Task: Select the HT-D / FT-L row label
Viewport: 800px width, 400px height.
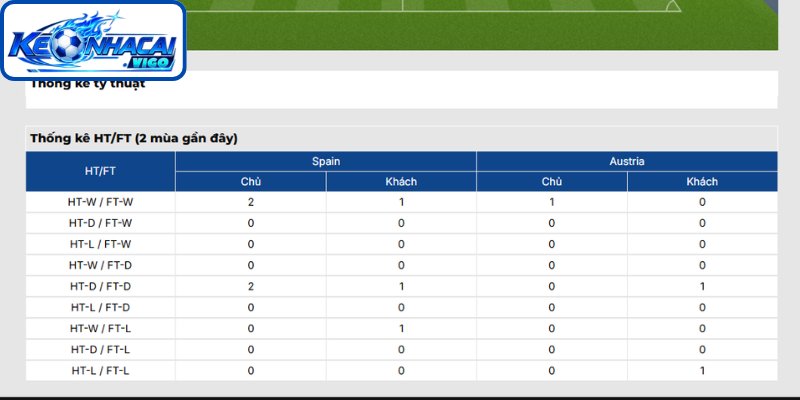Action: [101, 350]
